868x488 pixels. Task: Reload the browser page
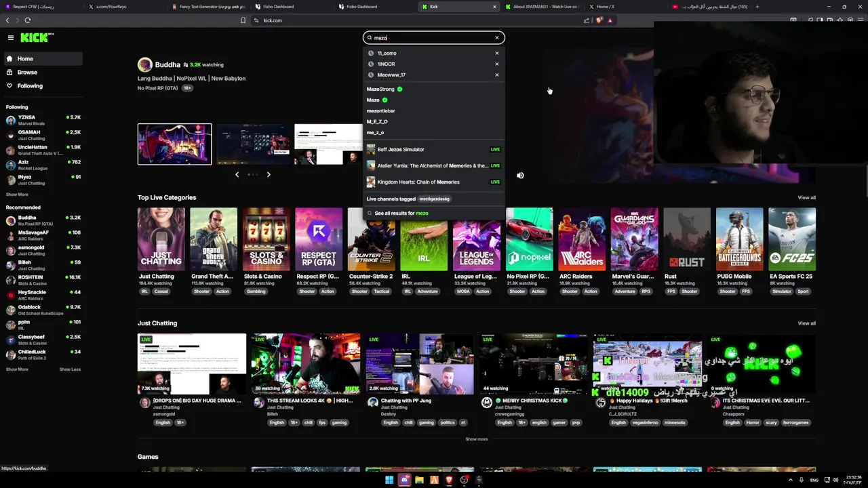27,20
